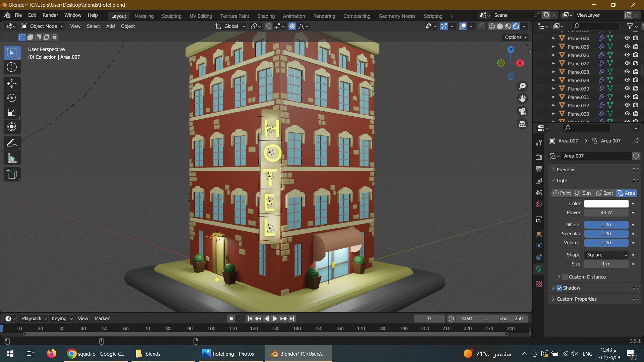
Task: Click the Rotate tool icon
Action: [x=12, y=98]
